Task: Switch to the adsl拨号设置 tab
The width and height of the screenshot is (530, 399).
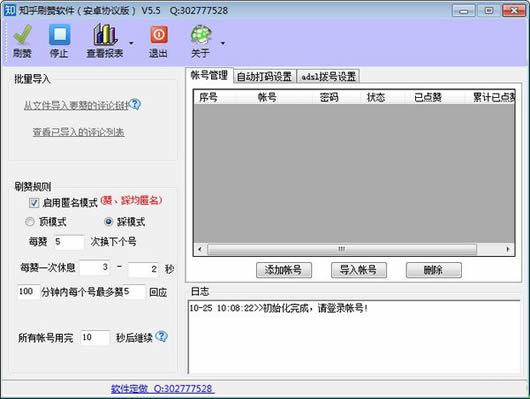Action: pyautogui.click(x=328, y=76)
